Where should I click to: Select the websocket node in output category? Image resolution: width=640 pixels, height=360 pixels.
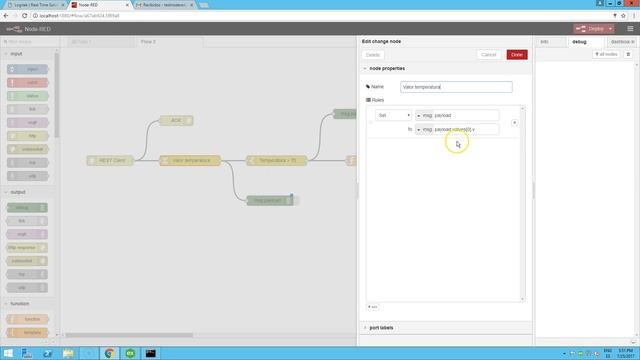(x=27, y=261)
